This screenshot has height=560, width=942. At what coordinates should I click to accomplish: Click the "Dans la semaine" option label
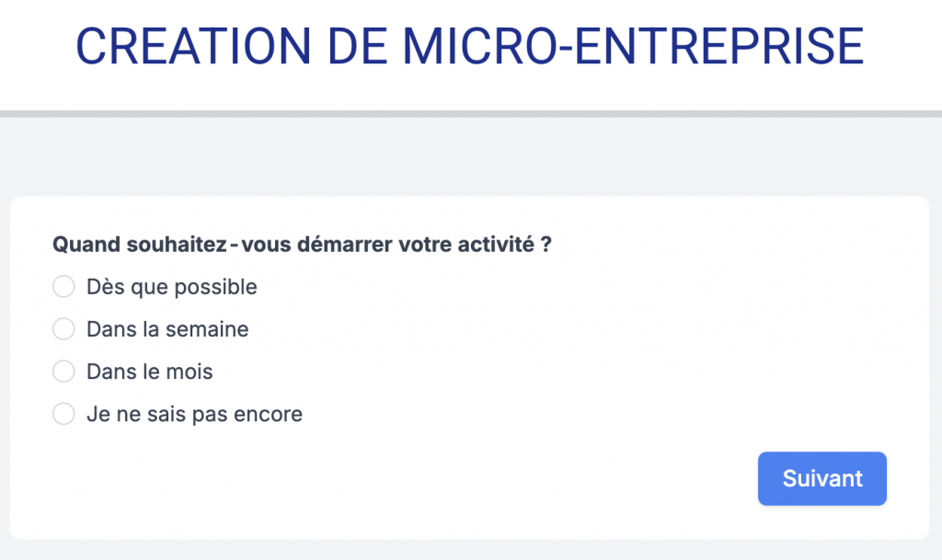(167, 329)
